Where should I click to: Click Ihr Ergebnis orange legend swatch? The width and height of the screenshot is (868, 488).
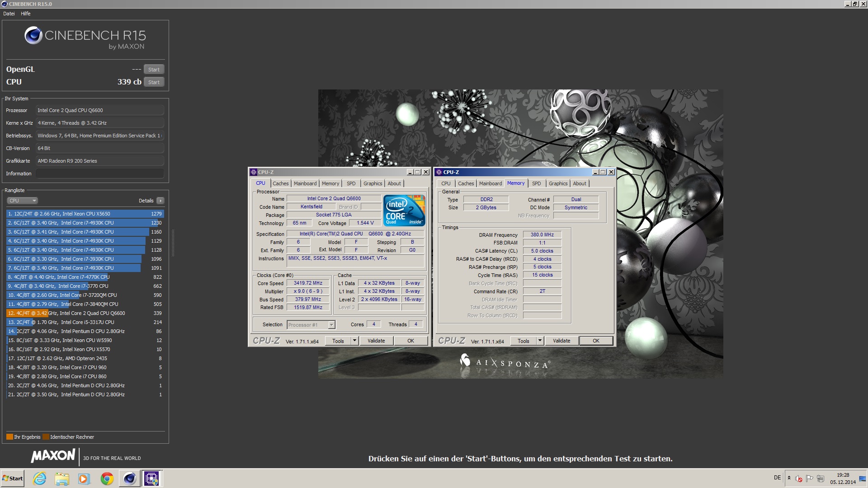pos(9,437)
